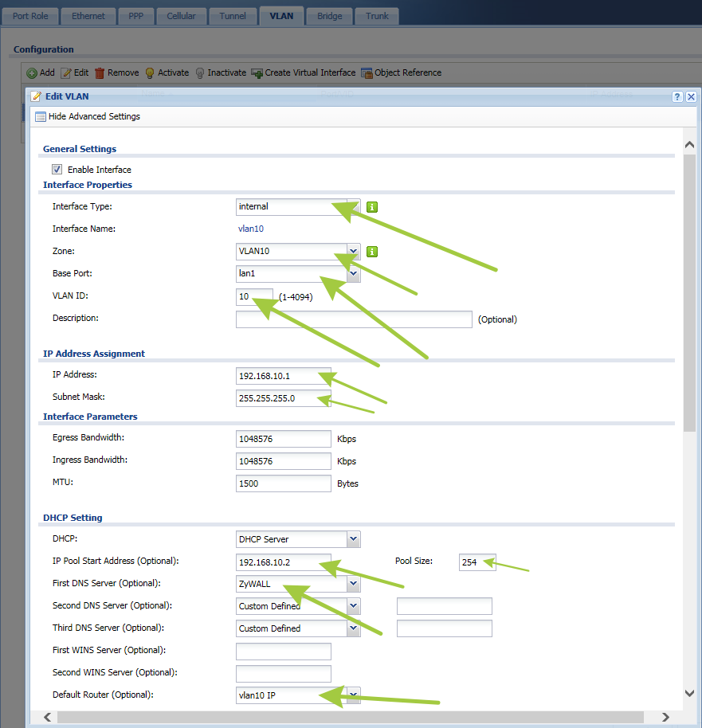Click the vertical scrollbar thumb
This screenshot has height=728, width=702.
coord(689,293)
